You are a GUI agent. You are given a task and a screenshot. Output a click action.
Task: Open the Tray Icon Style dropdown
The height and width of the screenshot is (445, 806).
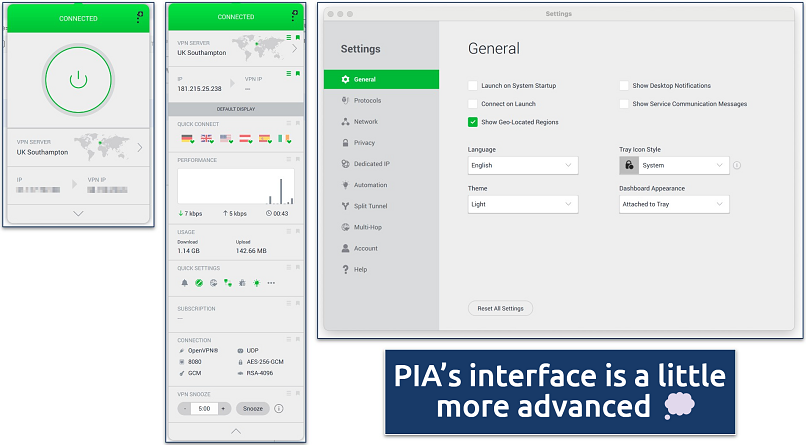tap(674, 165)
